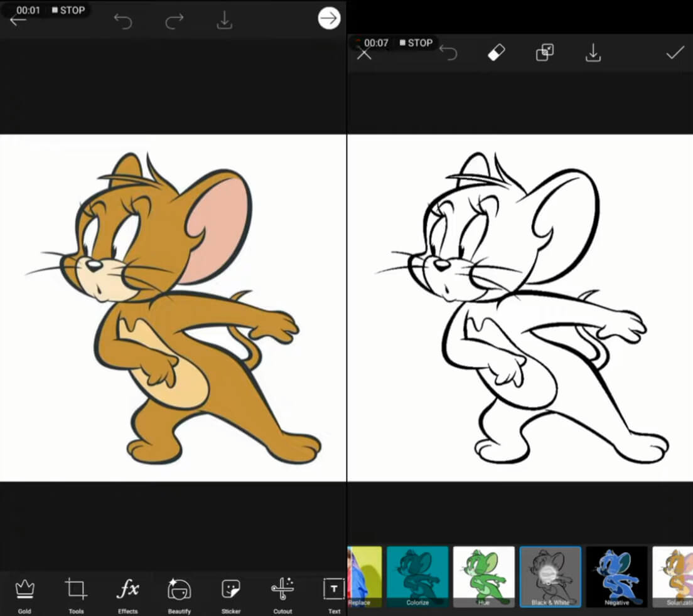The height and width of the screenshot is (616, 693).
Task: Choose the Replace effect thumbnail
Action: pyautogui.click(x=365, y=576)
